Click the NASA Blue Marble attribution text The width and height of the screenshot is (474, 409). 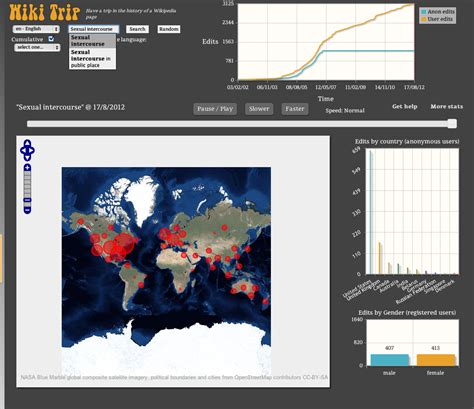[174, 377]
